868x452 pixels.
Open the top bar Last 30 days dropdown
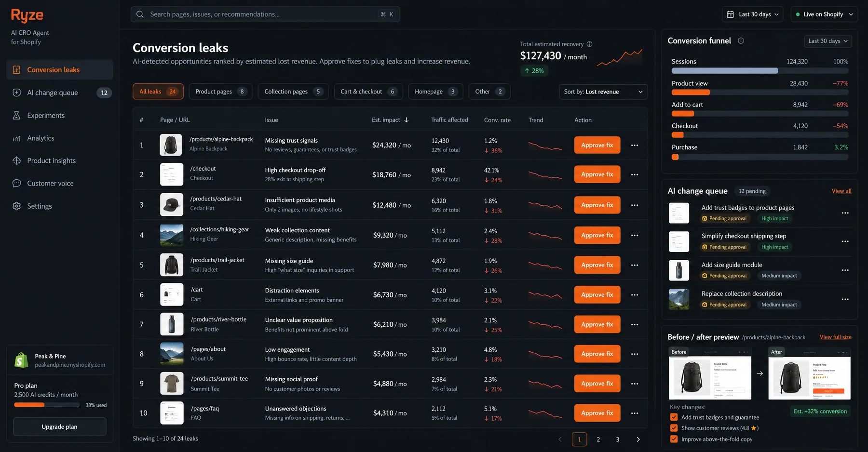click(752, 14)
